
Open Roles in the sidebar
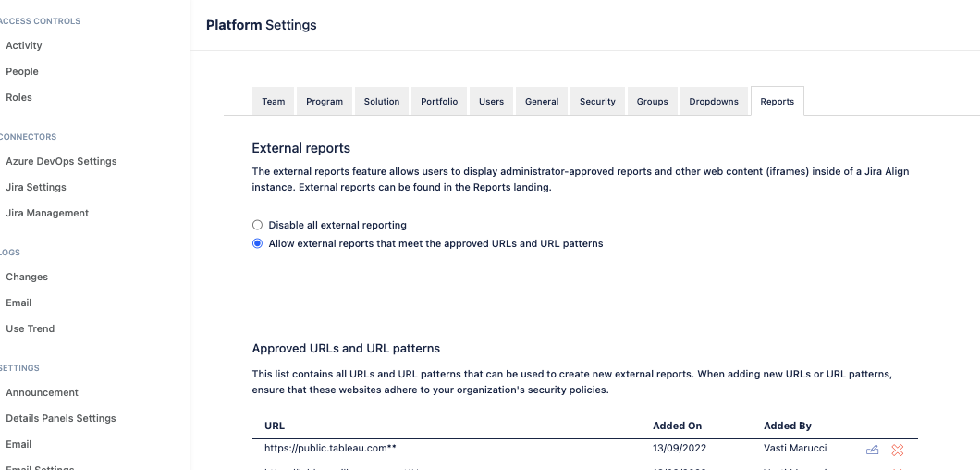click(x=19, y=97)
